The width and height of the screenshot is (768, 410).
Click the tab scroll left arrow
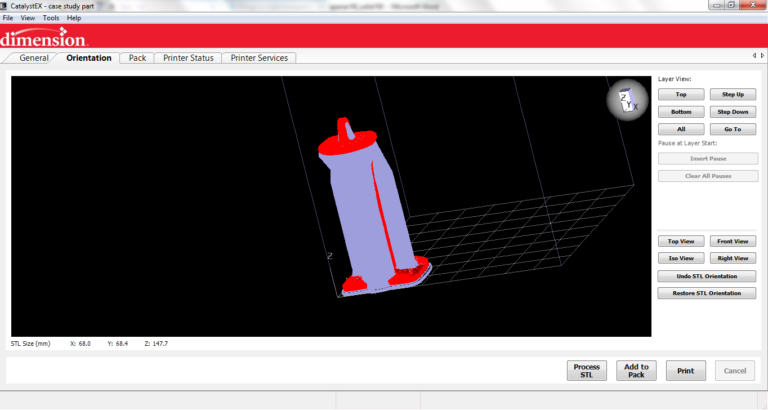[x=754, y=56]
